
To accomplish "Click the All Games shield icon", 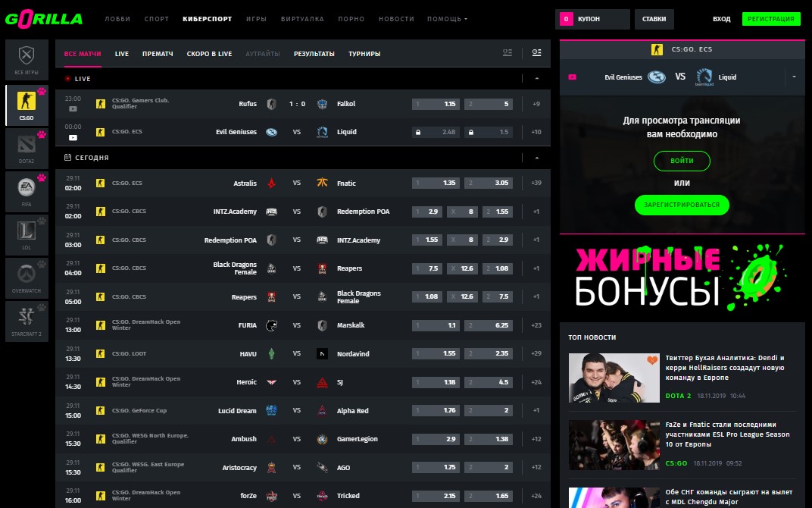I will click(27, 60).
